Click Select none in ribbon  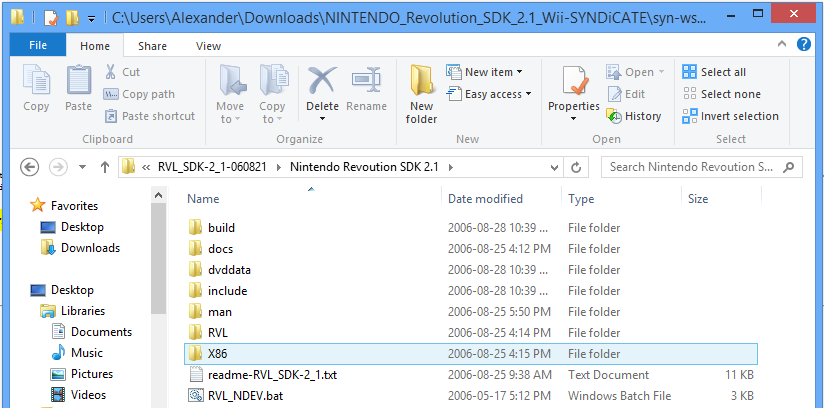[x=722, y=94]
